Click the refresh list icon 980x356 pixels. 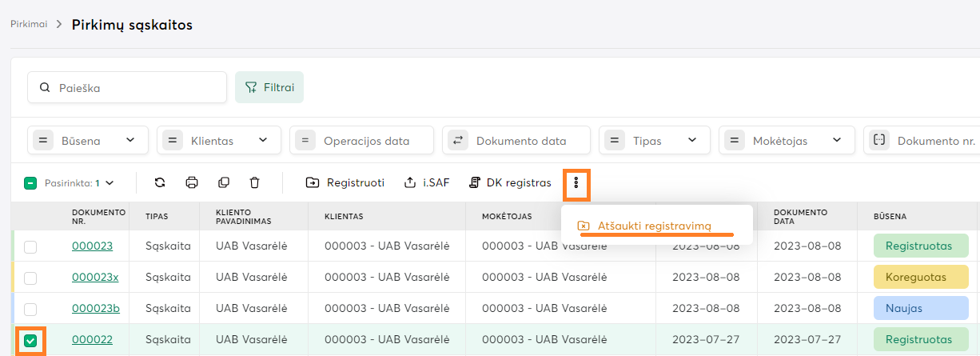[160, 182]
